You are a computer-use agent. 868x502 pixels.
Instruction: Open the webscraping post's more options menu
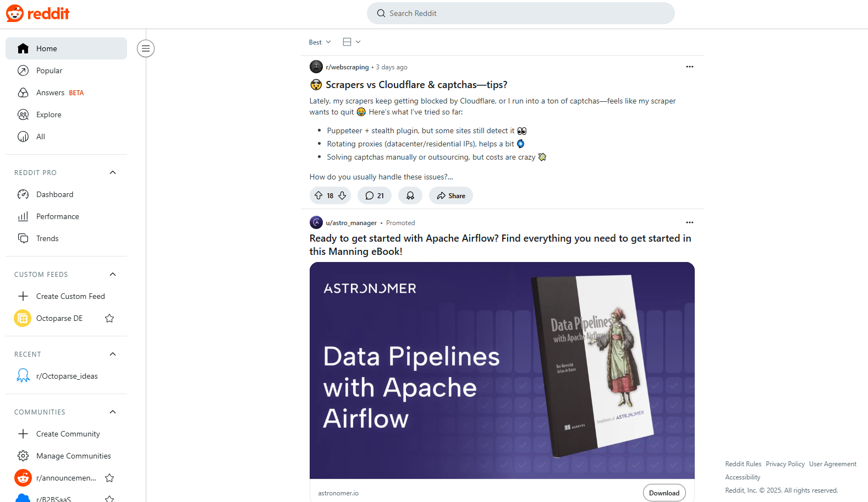tap(689, 67)
